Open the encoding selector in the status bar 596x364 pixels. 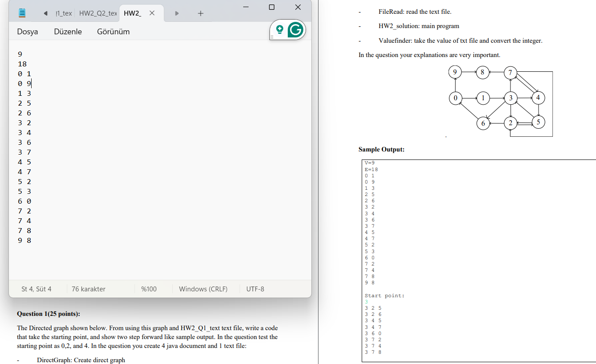pyautogui.click(x=255, y=289)
